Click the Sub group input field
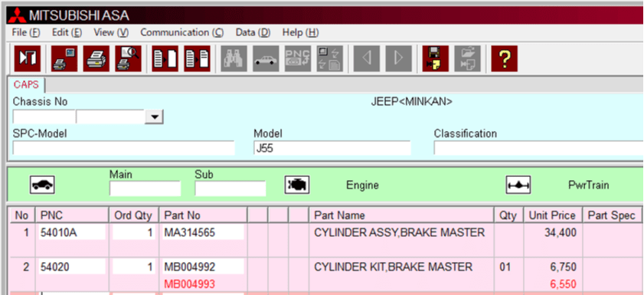644x295 pixels. tap(230, 188)
